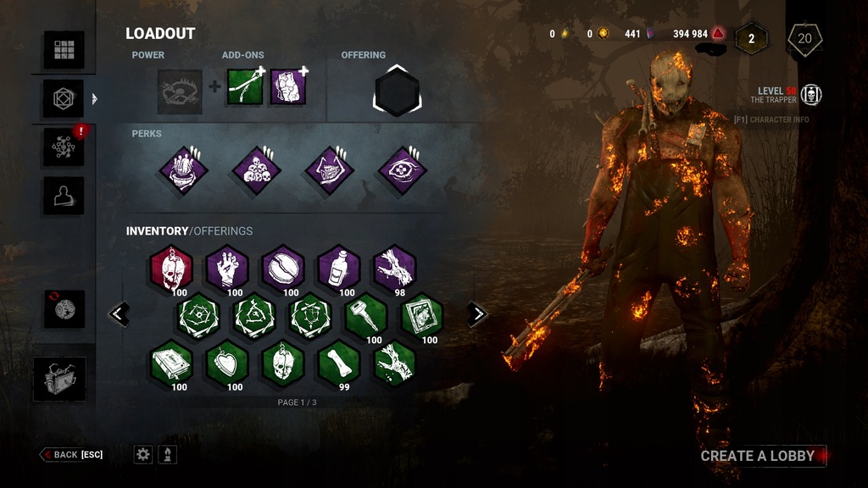Go to previous inventory page arrow
The width and height of the screenshot is (868, 488).
119,314
